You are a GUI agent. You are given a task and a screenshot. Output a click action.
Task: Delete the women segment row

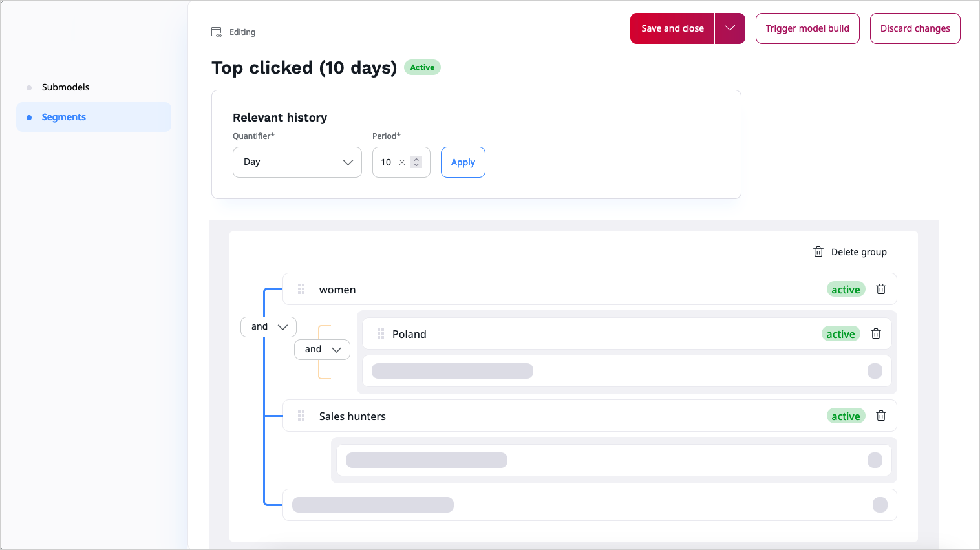point(880,290)
